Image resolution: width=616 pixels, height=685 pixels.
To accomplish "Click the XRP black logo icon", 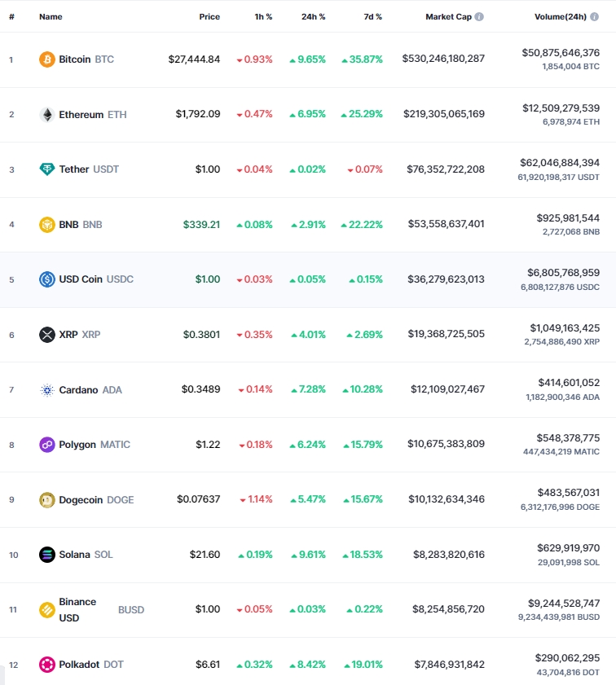I will [46, 335].
